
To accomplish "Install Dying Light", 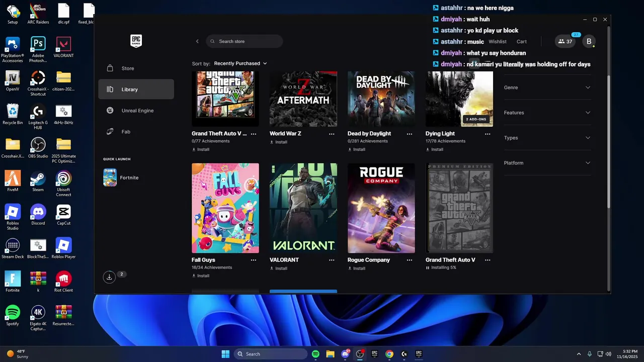I will 435,149.
